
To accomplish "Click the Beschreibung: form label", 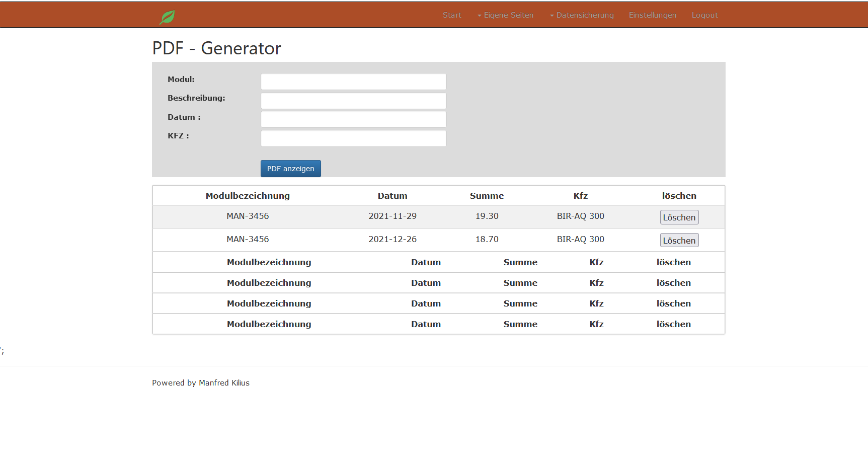I will point(196,98).
